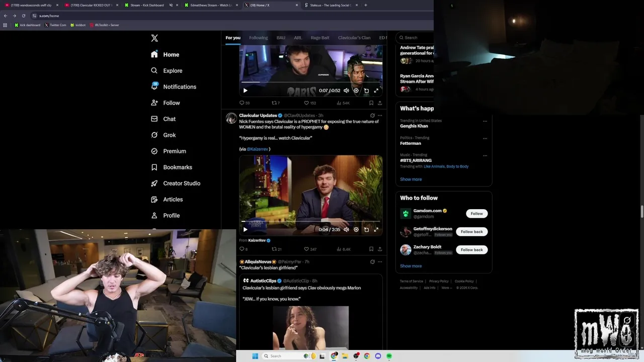Click the X logo in the sidebar
The image size is (644, 362).
[154, 38]
